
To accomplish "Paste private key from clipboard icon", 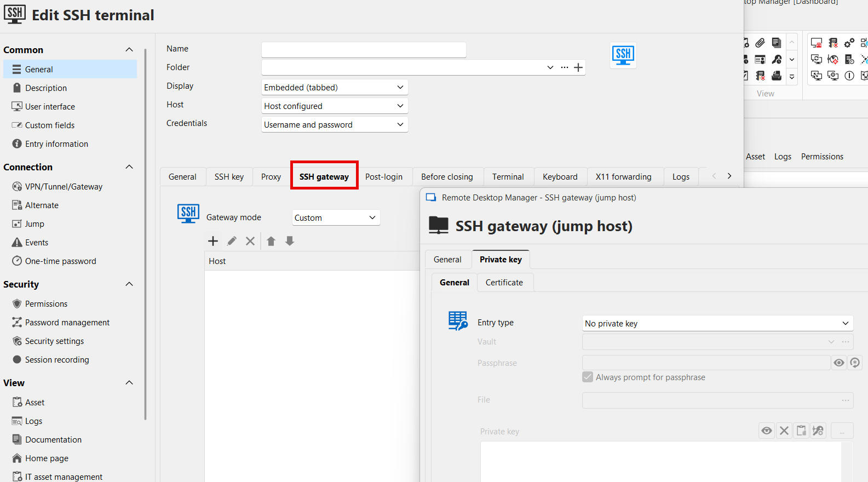I will (801, 431).
